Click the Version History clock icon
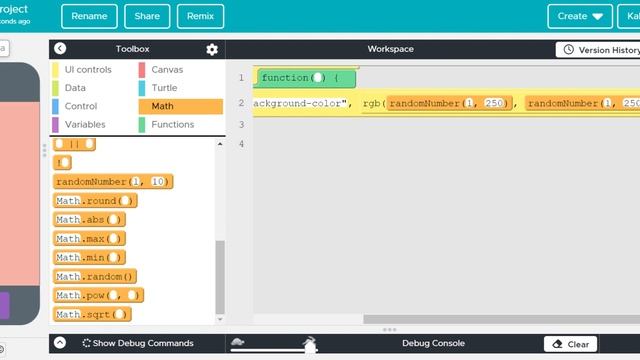This screenshot has width=640, height=360. coord(569,50)
